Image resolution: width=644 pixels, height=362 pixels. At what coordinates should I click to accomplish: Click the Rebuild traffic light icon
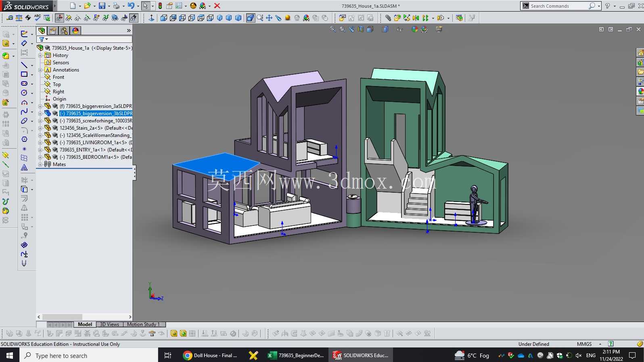coord(160,6)
